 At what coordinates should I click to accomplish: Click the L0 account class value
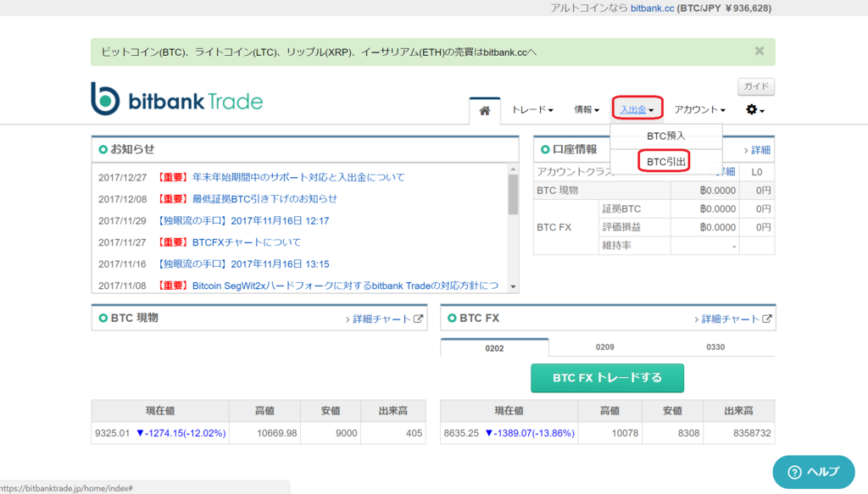[x=757, y=172]
